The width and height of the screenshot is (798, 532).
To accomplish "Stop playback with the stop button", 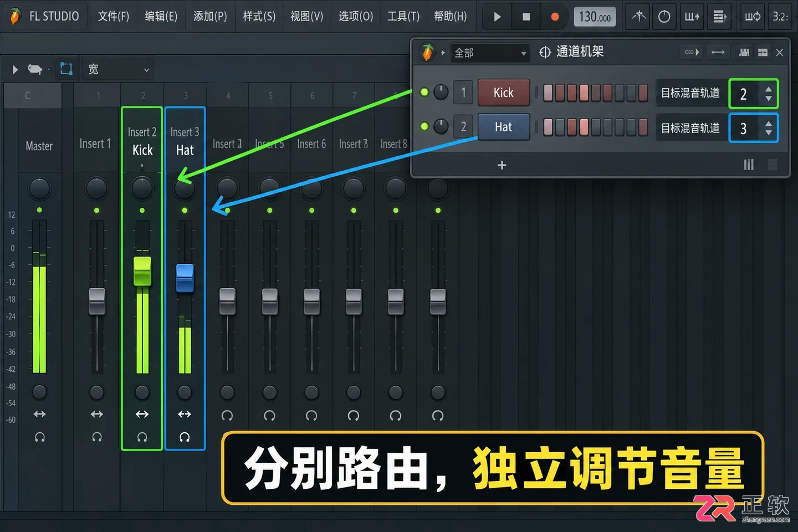I will pyautogui.click(x=526, y=17).
